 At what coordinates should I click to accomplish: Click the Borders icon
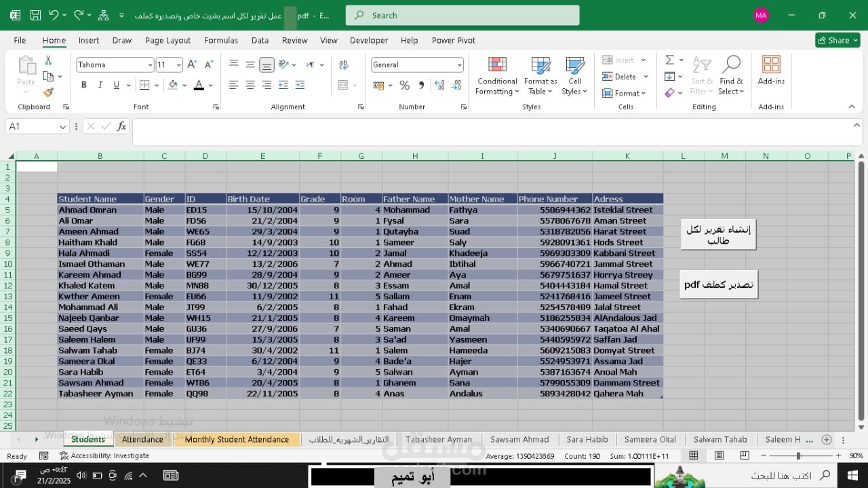[144, 85]
